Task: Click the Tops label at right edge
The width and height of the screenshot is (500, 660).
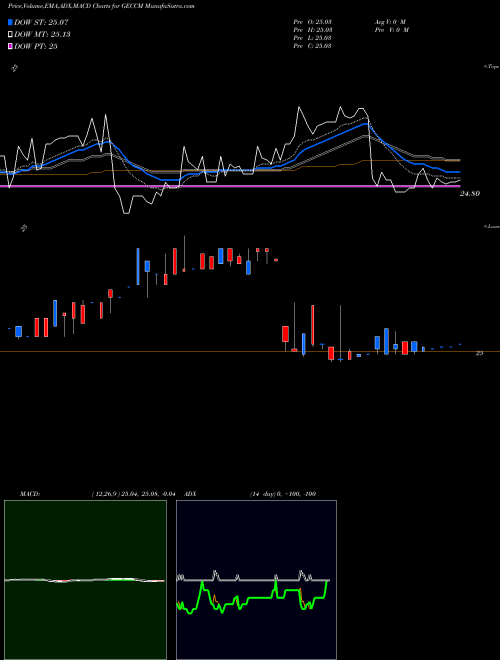Action: 492,67
